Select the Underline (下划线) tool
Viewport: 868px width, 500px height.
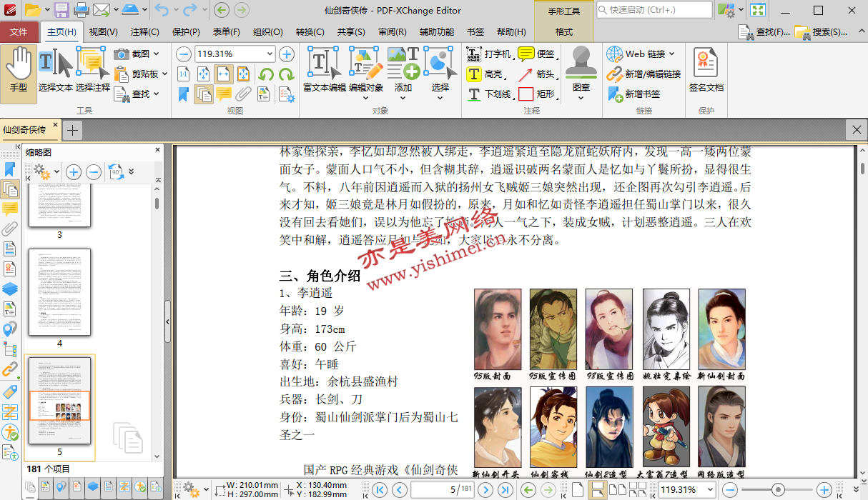tap(489, 94)
